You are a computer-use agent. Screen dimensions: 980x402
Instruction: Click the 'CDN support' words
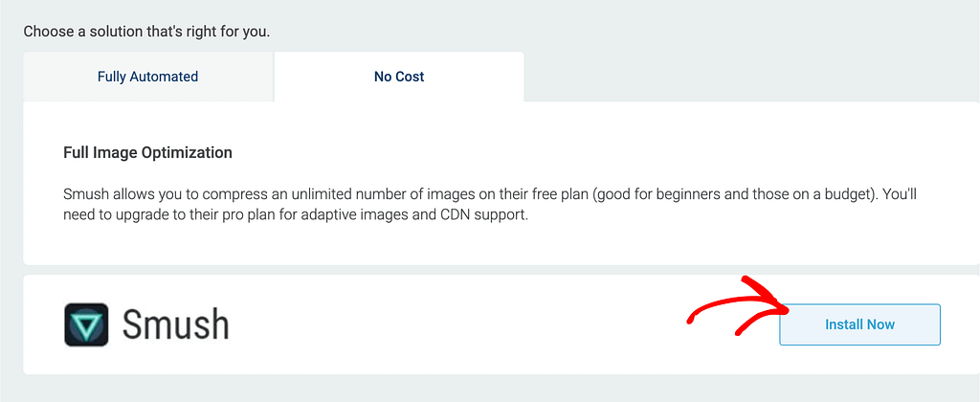coord(483,214)
